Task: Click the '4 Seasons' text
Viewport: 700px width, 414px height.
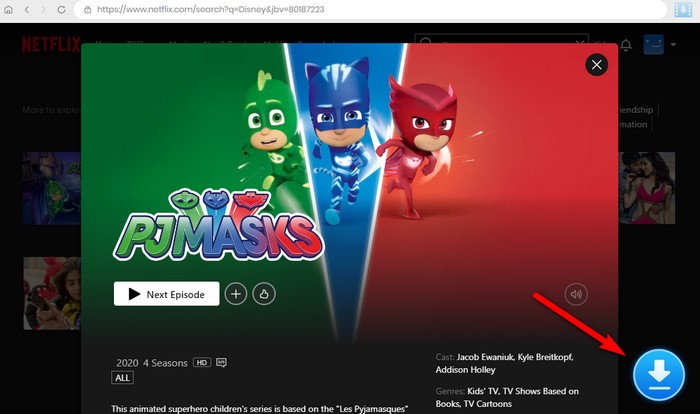Action: (x=165, y=363)
